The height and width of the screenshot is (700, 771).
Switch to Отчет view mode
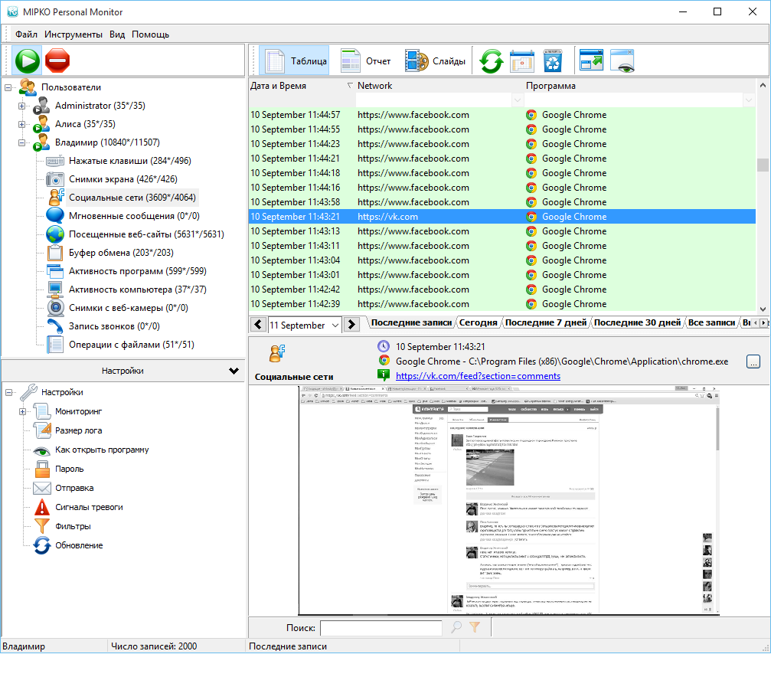pyautogui.click(x=366, y=61)
